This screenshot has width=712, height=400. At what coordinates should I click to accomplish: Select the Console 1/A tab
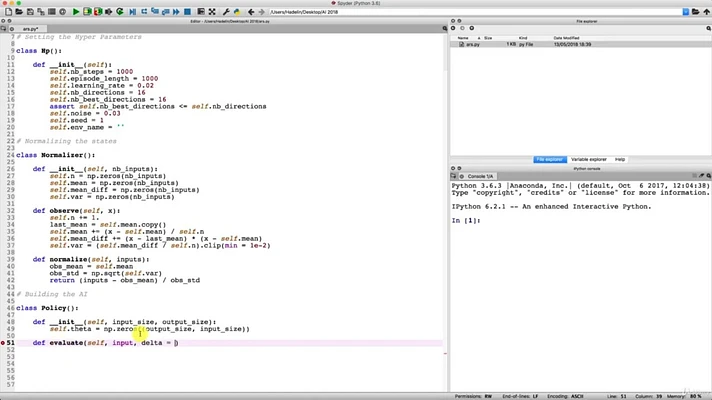click(480, 176)
